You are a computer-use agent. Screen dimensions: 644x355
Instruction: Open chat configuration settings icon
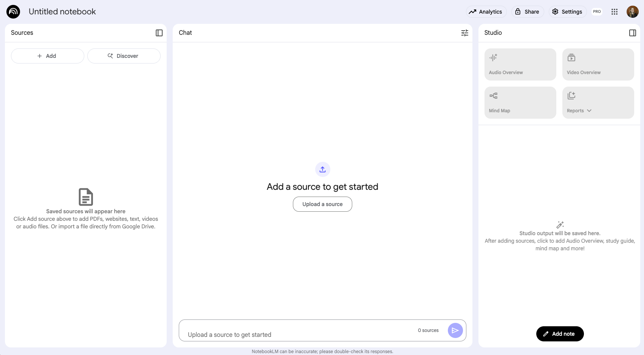coord(464,33)
